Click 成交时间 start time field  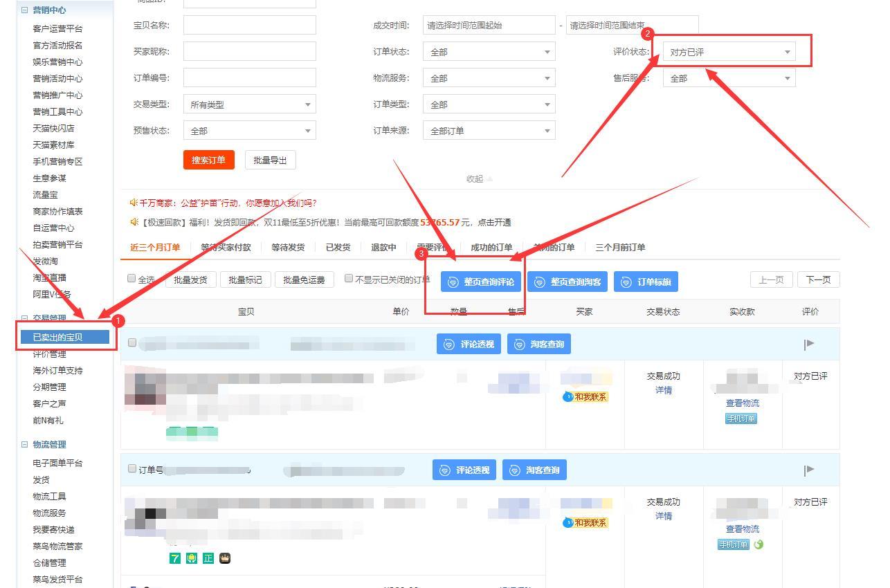[489, 26]
